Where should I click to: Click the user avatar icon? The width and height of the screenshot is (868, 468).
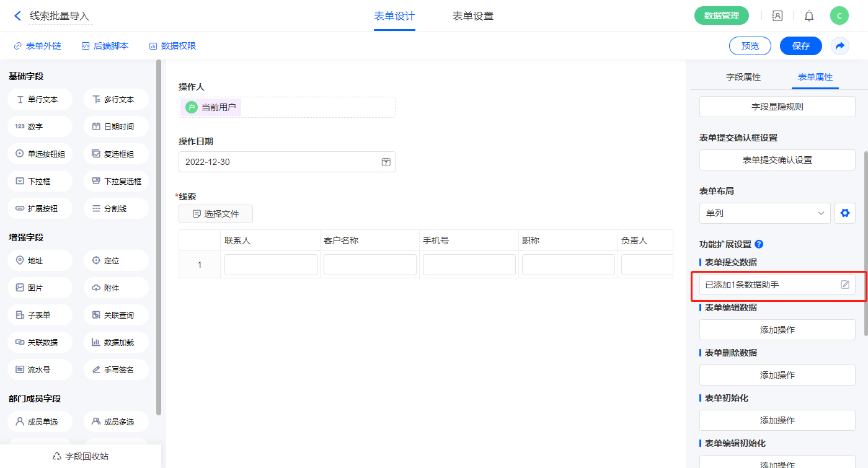coord(839,16)
